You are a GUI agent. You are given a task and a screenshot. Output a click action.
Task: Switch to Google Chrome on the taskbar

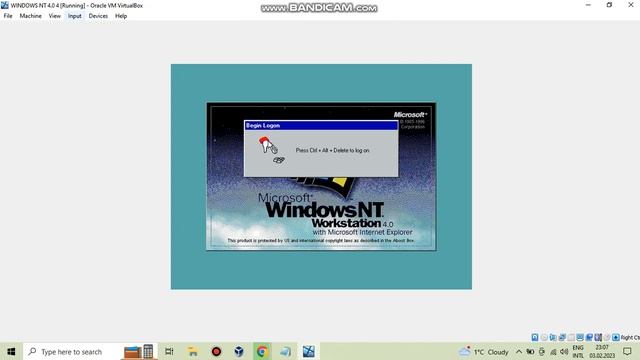pos(262,351)
